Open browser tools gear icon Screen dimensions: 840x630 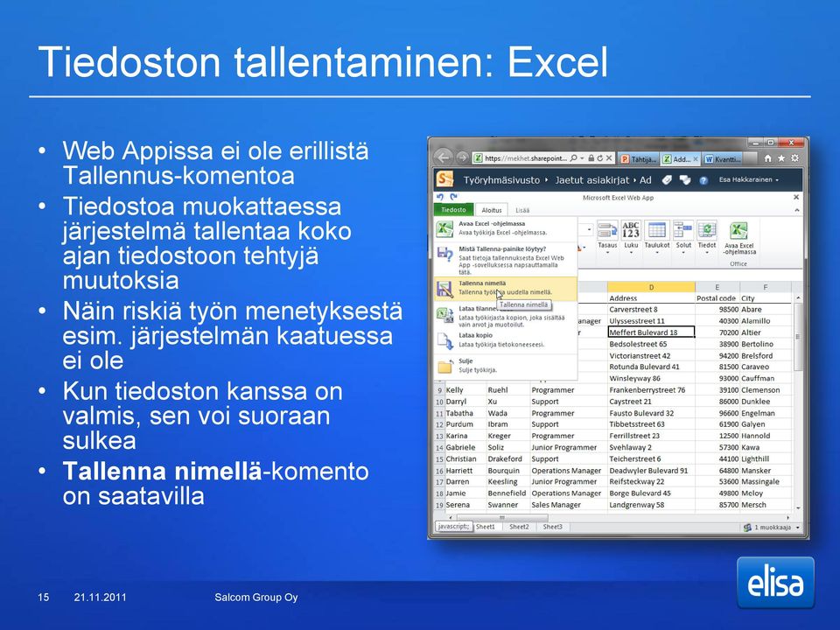pos(795,158)
